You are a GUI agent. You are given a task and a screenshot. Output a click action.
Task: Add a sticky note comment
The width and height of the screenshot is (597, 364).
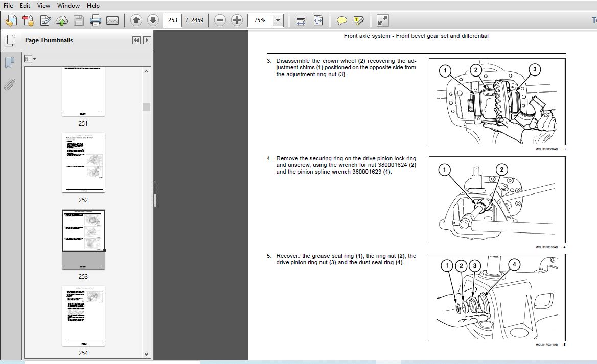(342, 20)
